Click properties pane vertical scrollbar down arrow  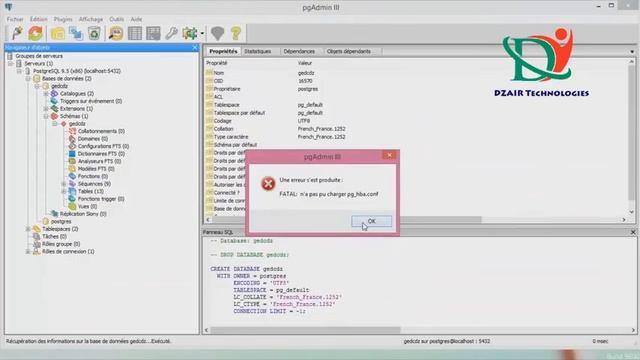point(632,212)
